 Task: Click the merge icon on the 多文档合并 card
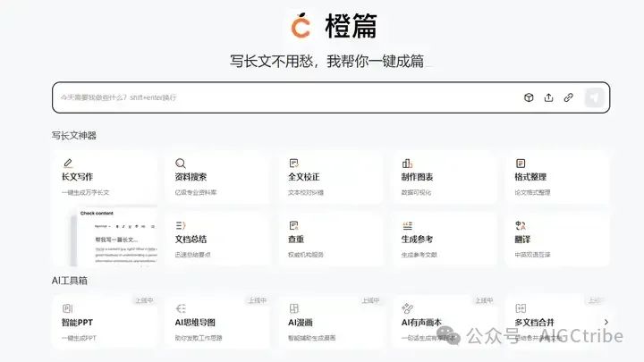pyautogui.click(x=521, y=308)
